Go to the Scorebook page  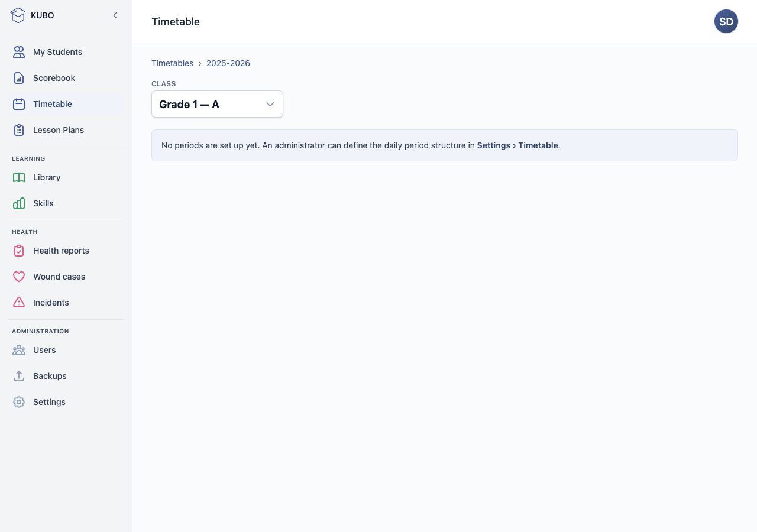click(66, 78)
